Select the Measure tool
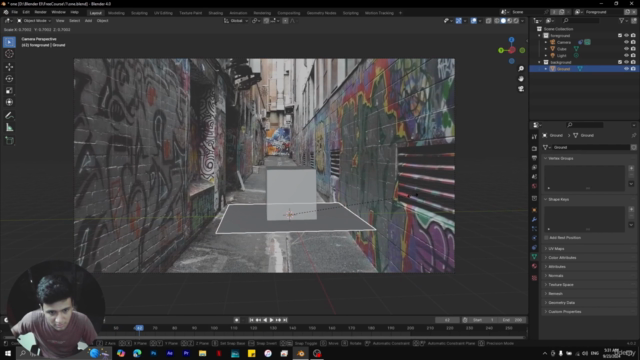This screenshot has width=640, height=360. tap(9, 128)
